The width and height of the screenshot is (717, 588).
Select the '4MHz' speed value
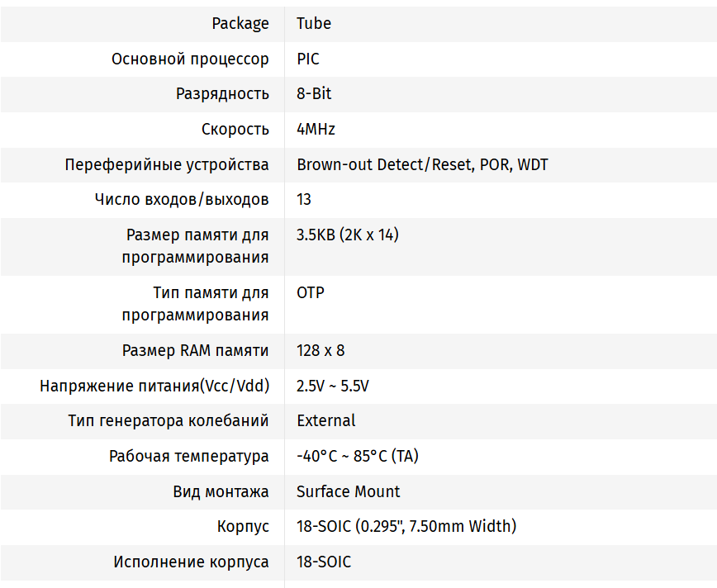(x=316, y=129)
